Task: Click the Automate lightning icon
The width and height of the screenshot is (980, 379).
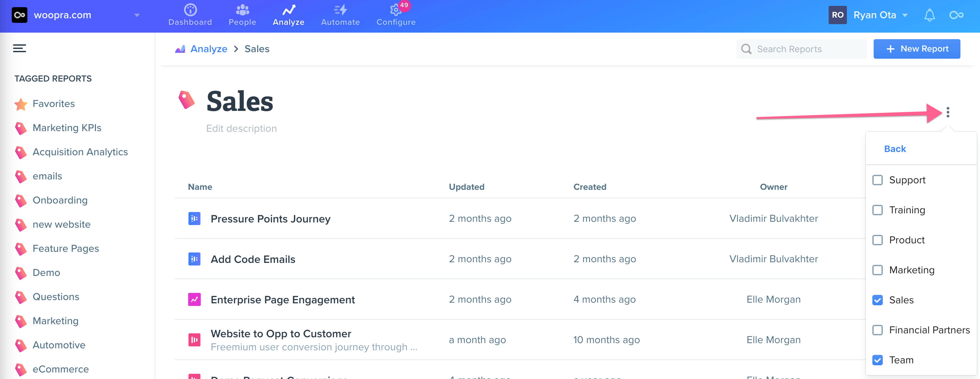Action: click(x=340, y=10)
